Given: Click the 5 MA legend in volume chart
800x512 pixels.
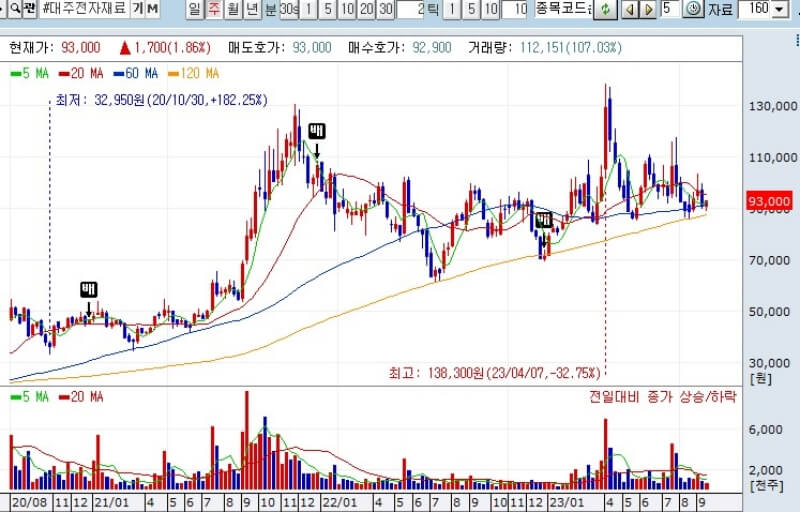Looking at the screenshot, I should click(x=30, y=397).
